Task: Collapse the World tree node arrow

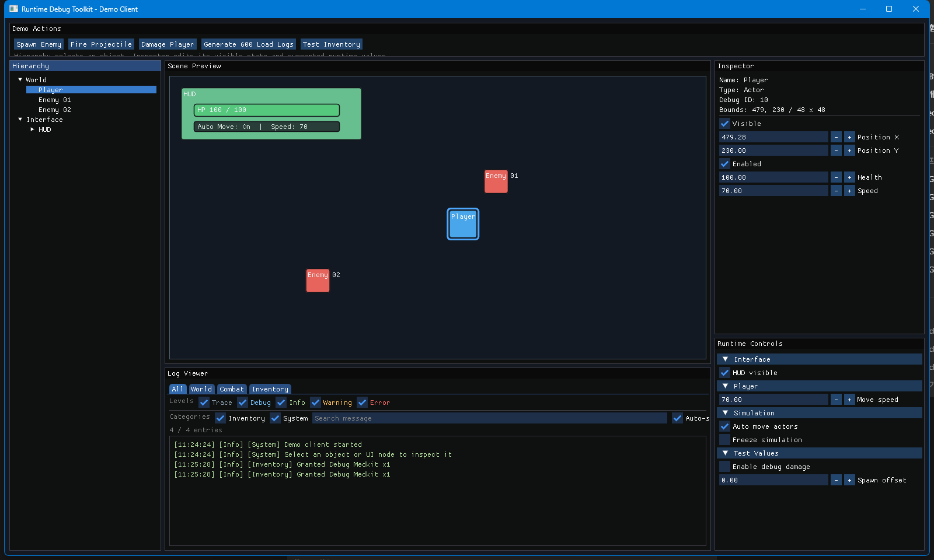Action: tap(20, 79)
